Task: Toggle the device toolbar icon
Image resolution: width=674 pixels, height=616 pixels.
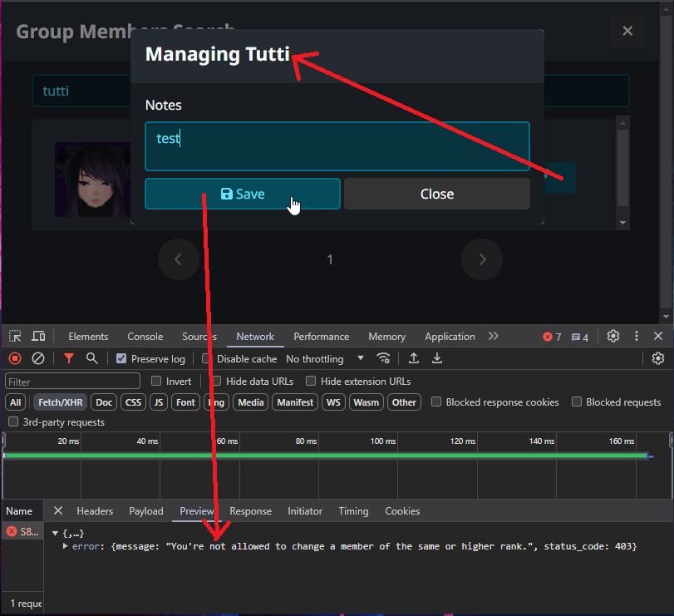Action: [x=38, y=337]
